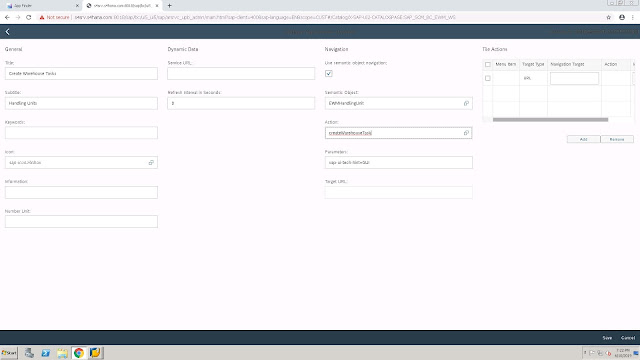The image size is (640, 360).
Task: Click the Parameters input field
Action: point(398,162)
